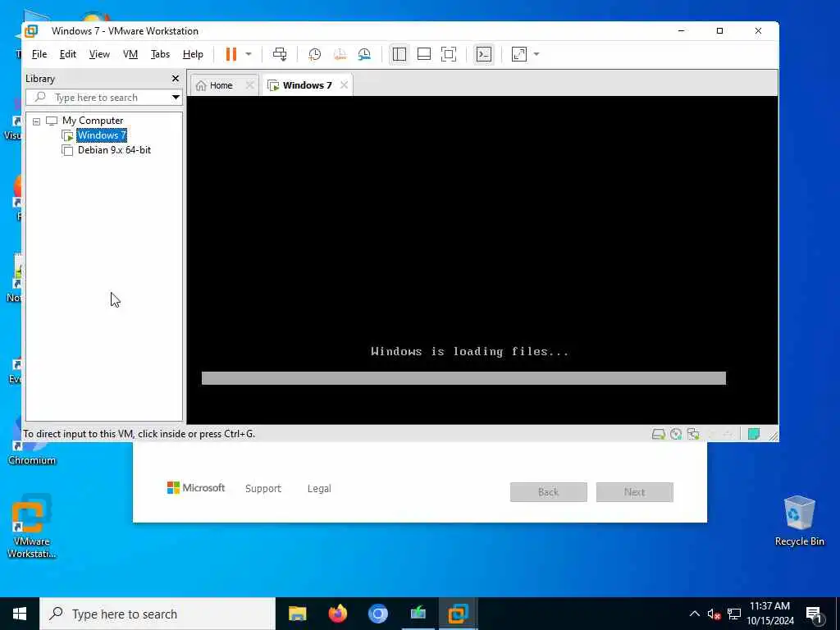Screen dimensions: 840x630
Task: Open the Recycle Bin on desktop
Action: (799, 521)
